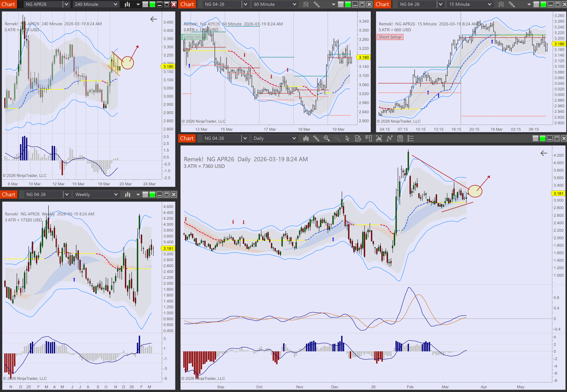
Task: Click Chart tab of Weekly window
Action: point(9,195)
